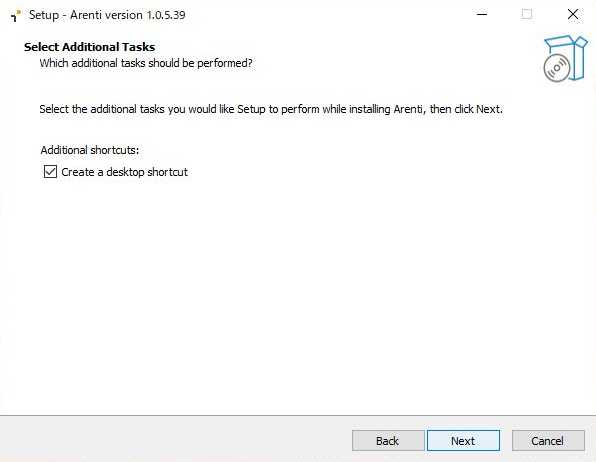The width and height of the screenshot is (596, 462).
Task: Minimize the Arenti Setup window
Action: pyautogui.click(x=482, y=14)
